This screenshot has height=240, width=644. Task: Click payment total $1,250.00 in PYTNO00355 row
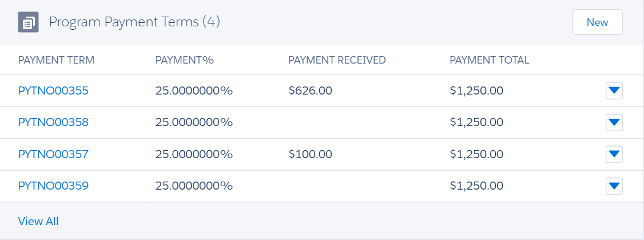(x=476, y=91)
